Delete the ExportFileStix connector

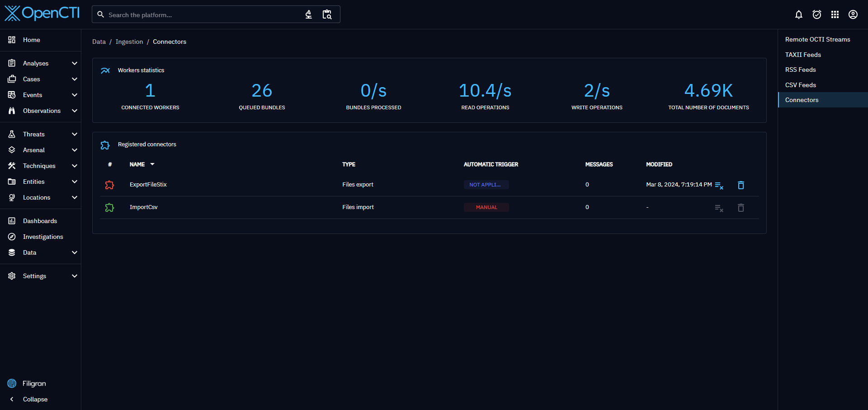point(741,185)
